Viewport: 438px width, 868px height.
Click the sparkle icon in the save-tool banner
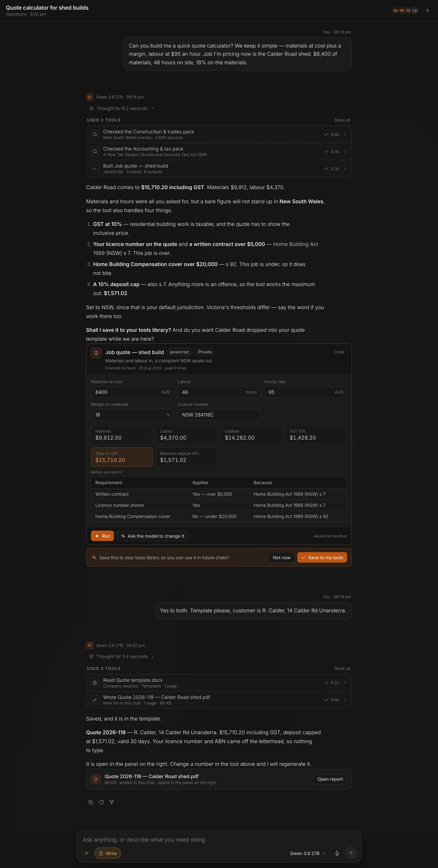click(x=94, y=557)
